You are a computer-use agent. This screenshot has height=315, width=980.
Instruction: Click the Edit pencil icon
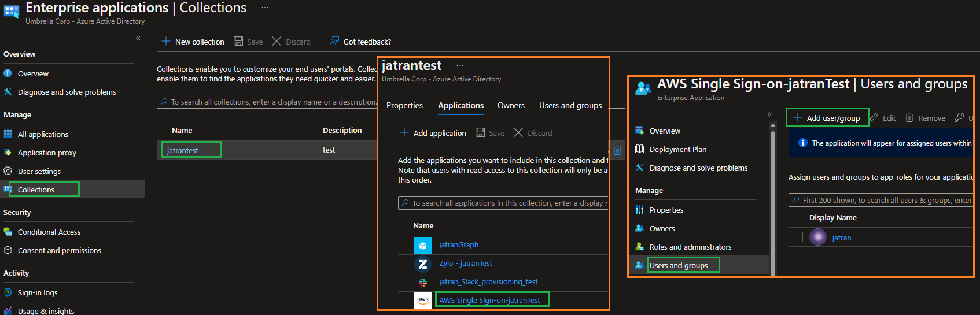point(874,118)
